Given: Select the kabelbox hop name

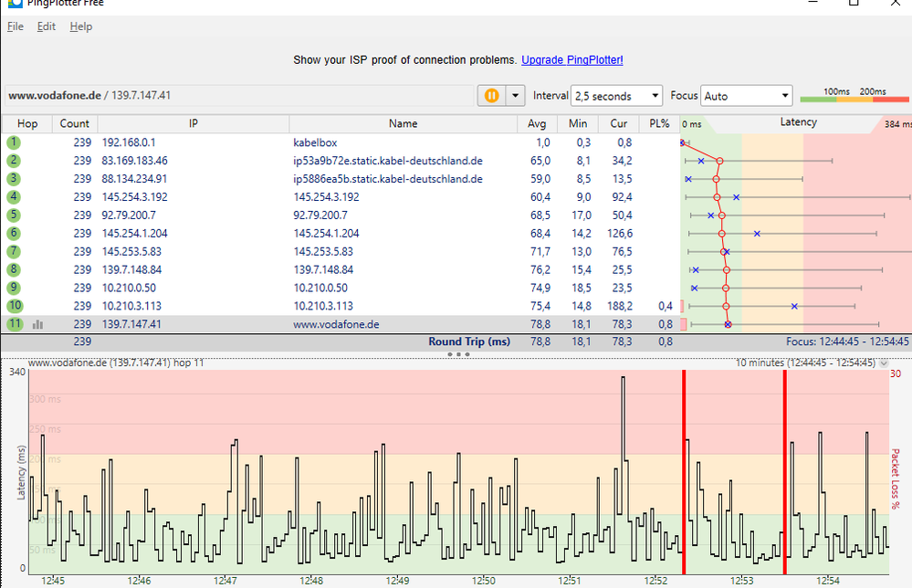Looking at the screenshot, I should pyautogui.click(x=315, y=142).
